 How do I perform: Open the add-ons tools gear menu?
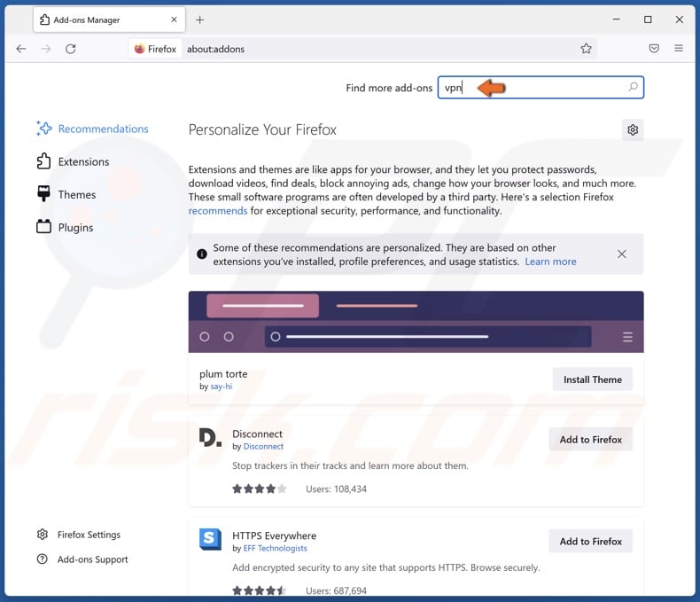(633, 130)
